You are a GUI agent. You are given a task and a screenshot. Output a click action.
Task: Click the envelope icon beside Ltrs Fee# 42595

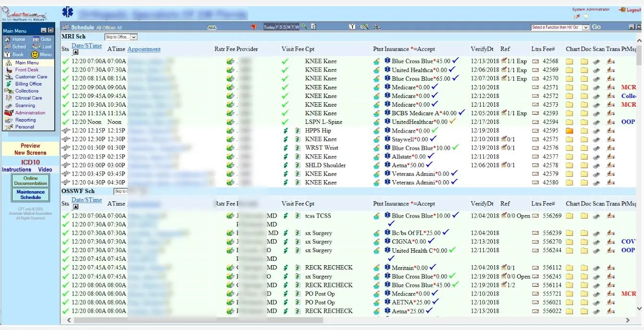point(535,130)
